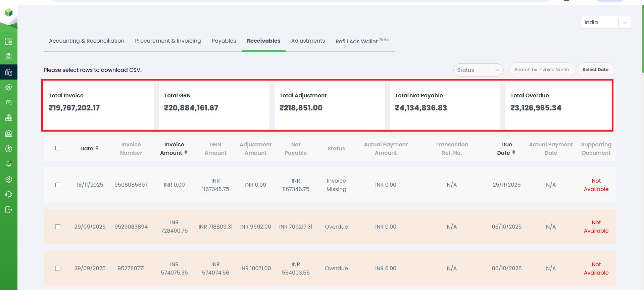Image resolution: width=644 pixels, height=290 pixels.
Task: Click the headset support icon
Action: pyautogui.click(x=9, y=194)
